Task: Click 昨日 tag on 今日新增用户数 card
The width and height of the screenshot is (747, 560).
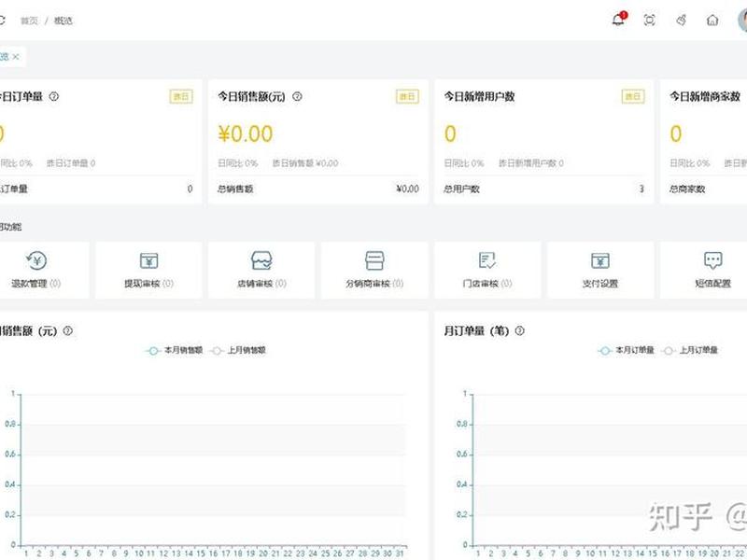Action: click(633, 97)
